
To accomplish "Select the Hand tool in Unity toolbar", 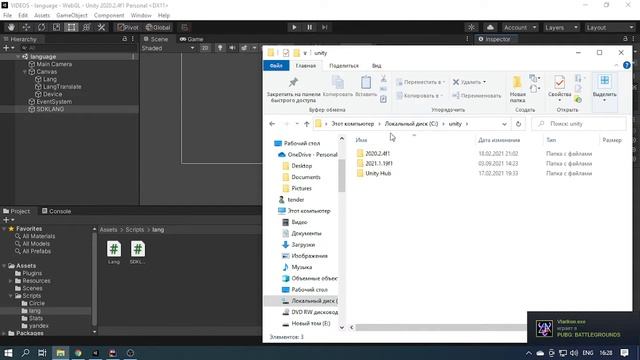I will pos(11,27).
